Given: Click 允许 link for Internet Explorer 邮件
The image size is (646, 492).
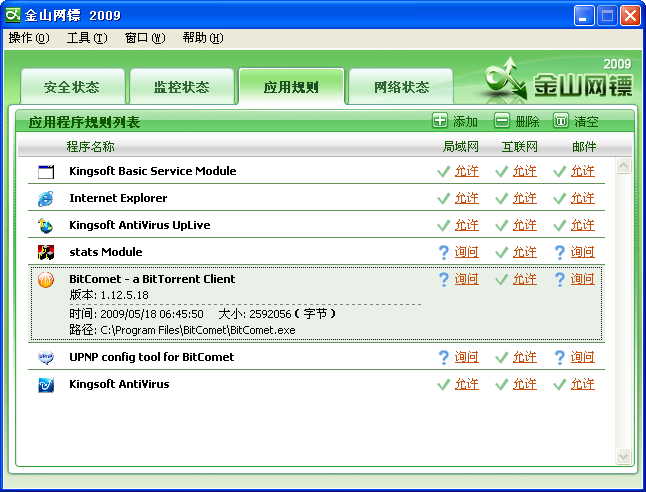Looking at the screenshot, I should [x=583, y=198].
